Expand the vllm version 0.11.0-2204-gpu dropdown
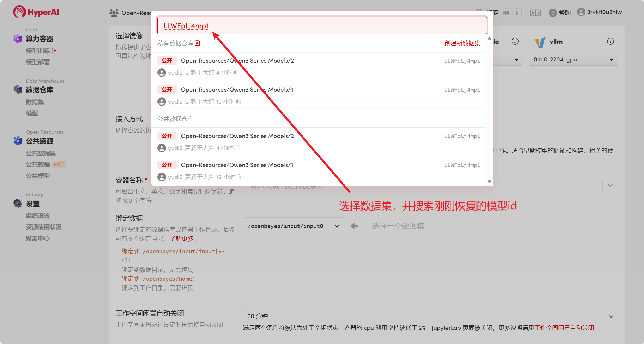Image resolution: width=644 pixels, height=344 pixels. coord(573,60)
